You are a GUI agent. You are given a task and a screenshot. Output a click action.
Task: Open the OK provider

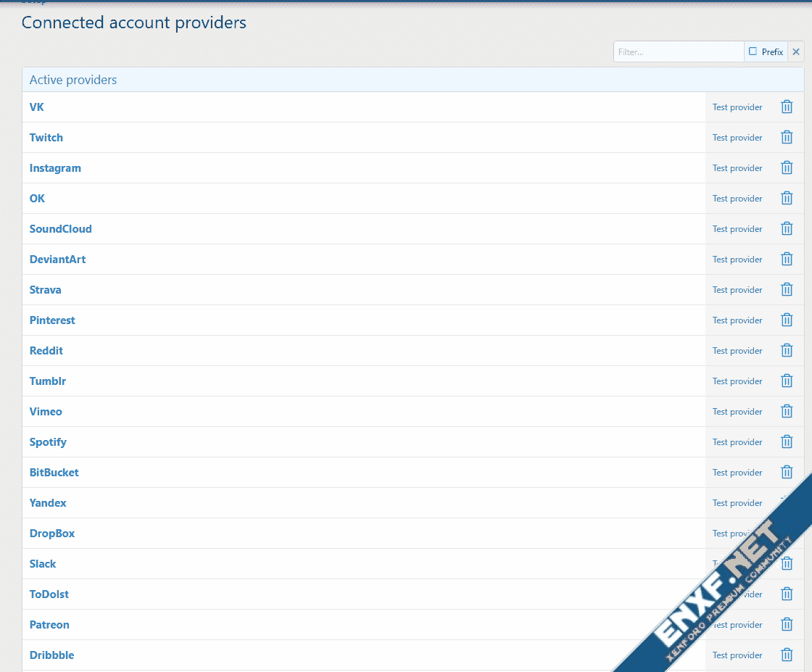[x=37, y=199]
